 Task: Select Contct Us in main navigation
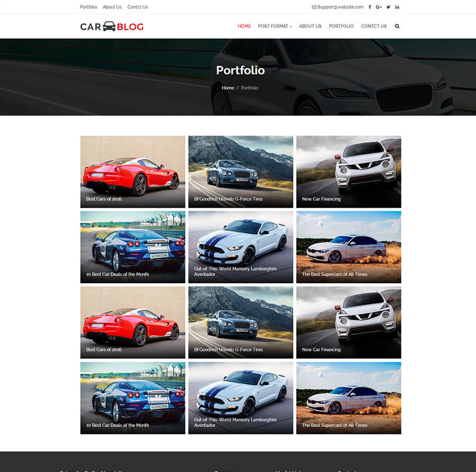point(373,26)
